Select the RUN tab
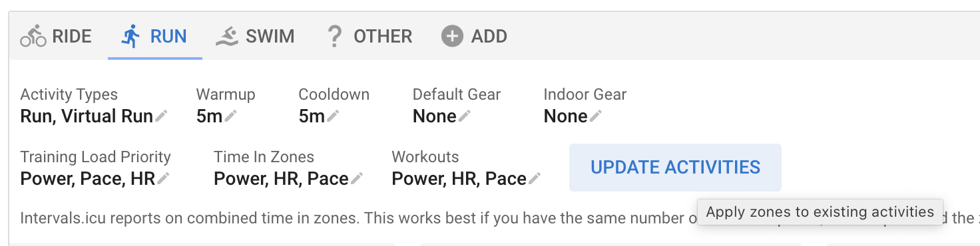980x246 pixels. [154, 36]
